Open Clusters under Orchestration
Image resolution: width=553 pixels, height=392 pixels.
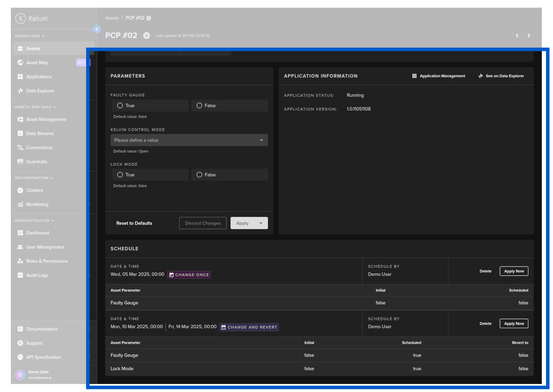point(34,190)
